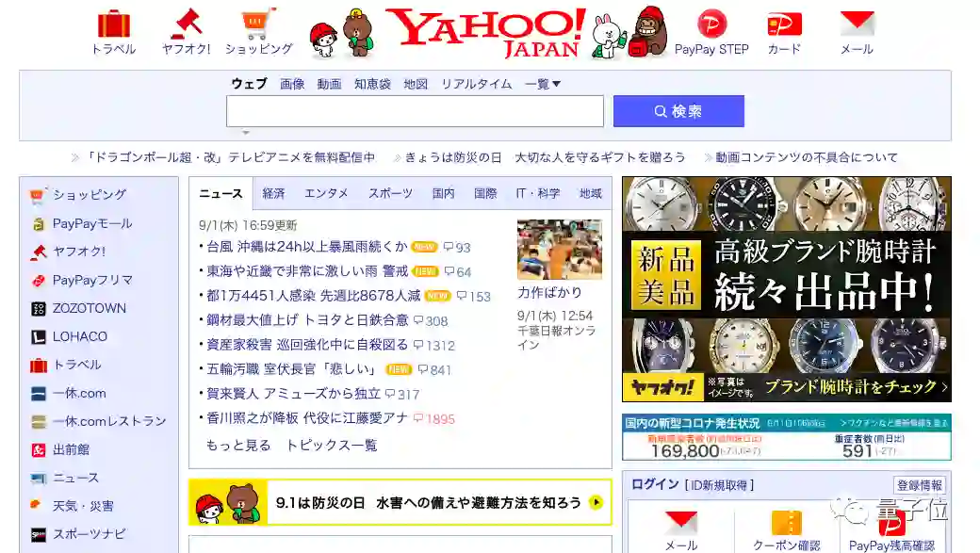Open 天気・災害 in the left sidebar
Image resolution: width=980 pixels, height=553 pixels.
click(83, 506)
